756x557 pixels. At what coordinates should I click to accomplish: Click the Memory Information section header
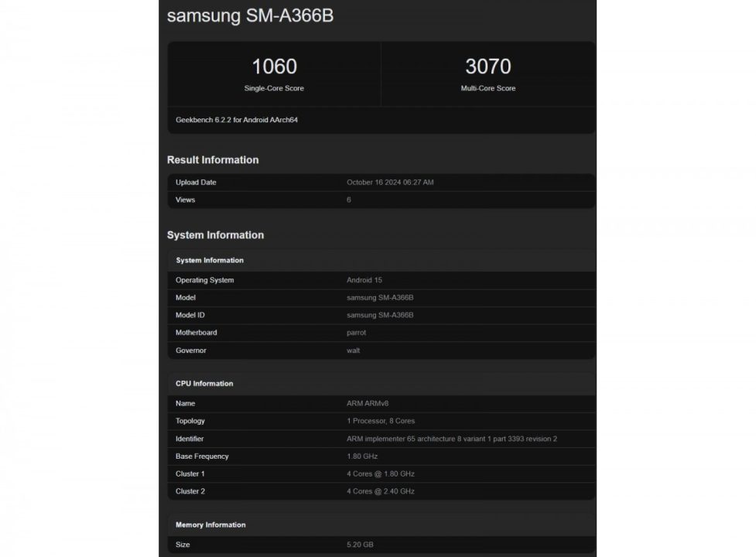[210, 525]
